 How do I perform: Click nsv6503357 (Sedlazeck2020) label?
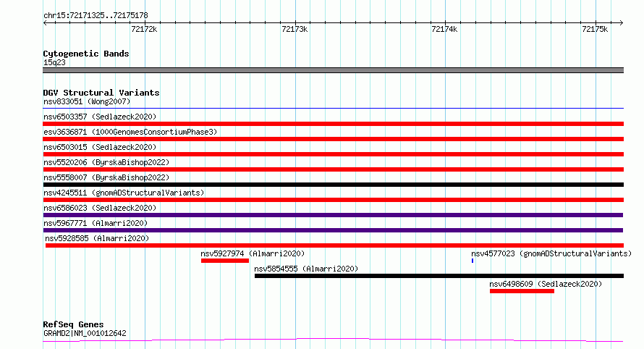click(x=100, y=117)
